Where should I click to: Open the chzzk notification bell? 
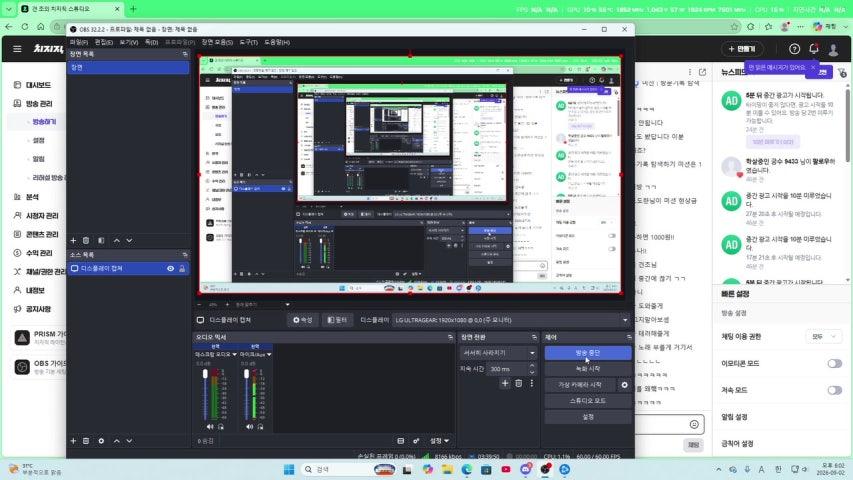(x=814, y=49)
